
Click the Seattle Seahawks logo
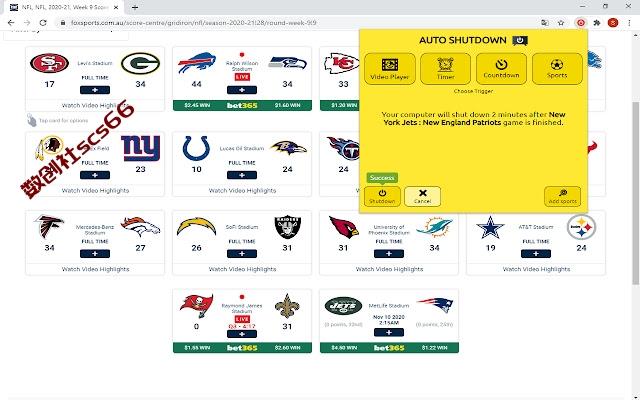point(287,63)
